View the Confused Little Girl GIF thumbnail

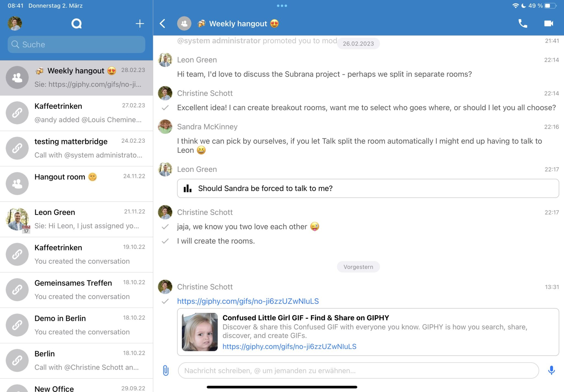coord(199,332)
